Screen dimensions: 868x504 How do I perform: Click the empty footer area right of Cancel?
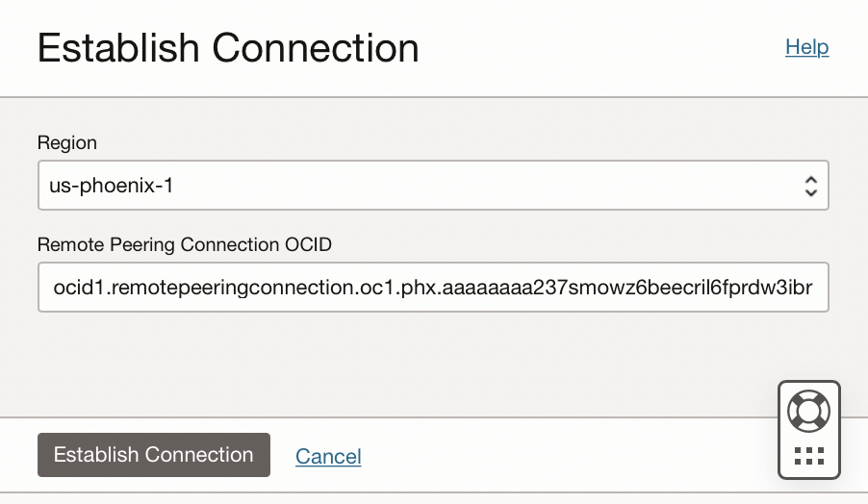(558, 456)
